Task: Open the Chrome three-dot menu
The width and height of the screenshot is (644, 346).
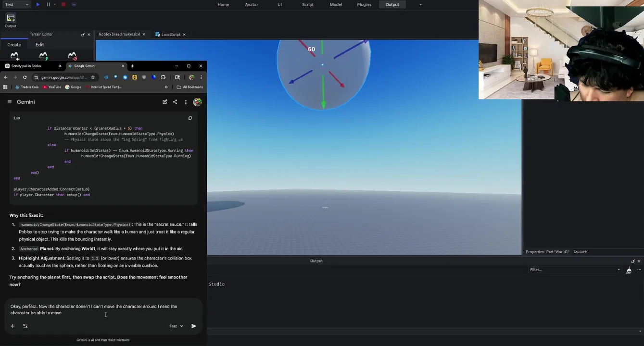Action: (201, 77)
